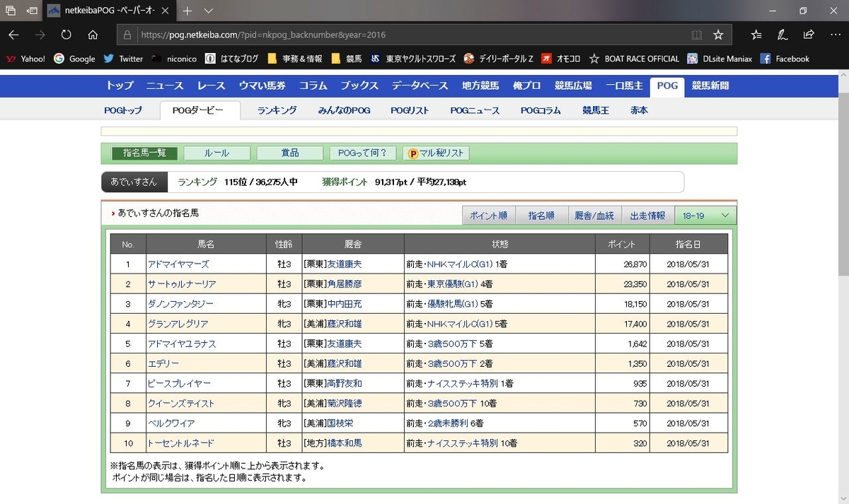Add this page to favorites star

tap(718, 35)
